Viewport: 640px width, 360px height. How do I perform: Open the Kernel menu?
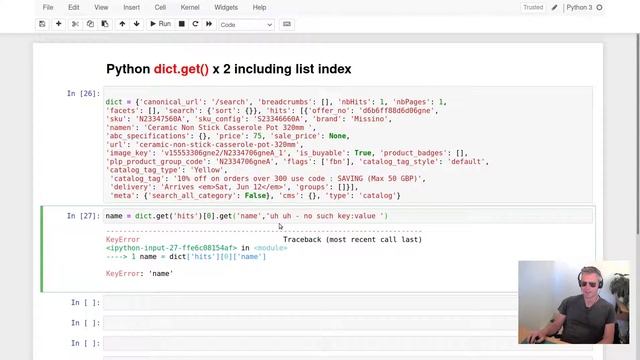point(190,7)
